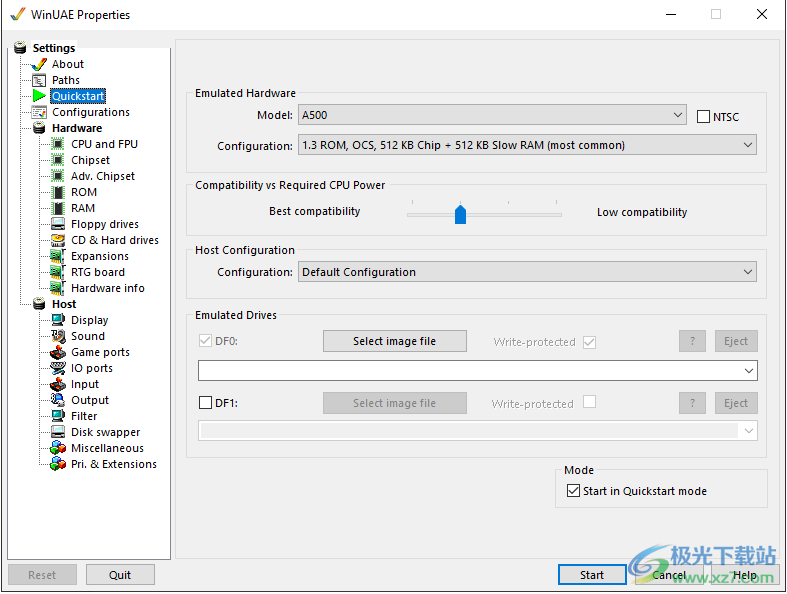Viewport: 787px width, 594px height.
Task: Open the Floppy drives label
Action: pos(105,224)
